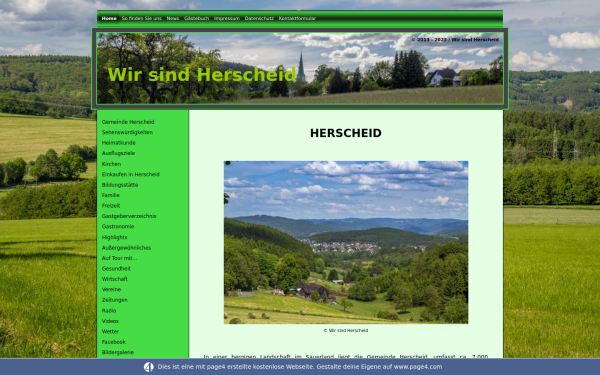Click the page4 promotional banner text
The width and height of the screenshot is (600, 375).
pos(300,367)
